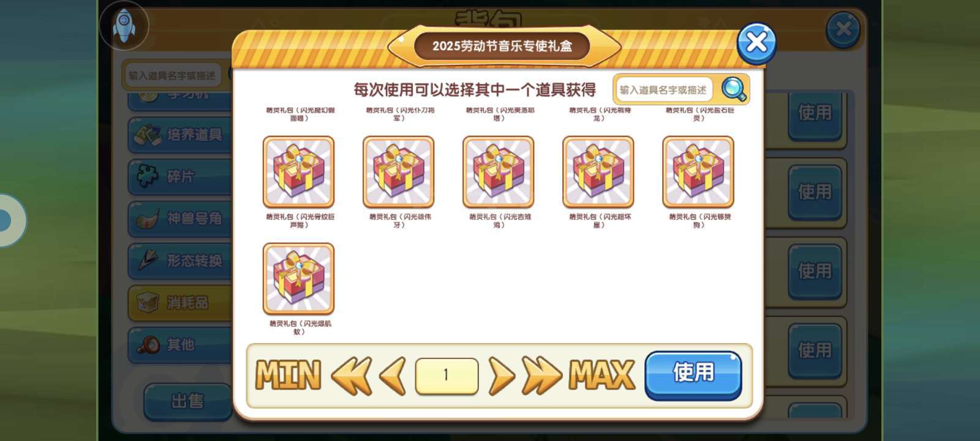This screenshot has width=980, height=441.
Task: Choose the 闪光吉雉鸡 gift box
Action: coord(498,172)
